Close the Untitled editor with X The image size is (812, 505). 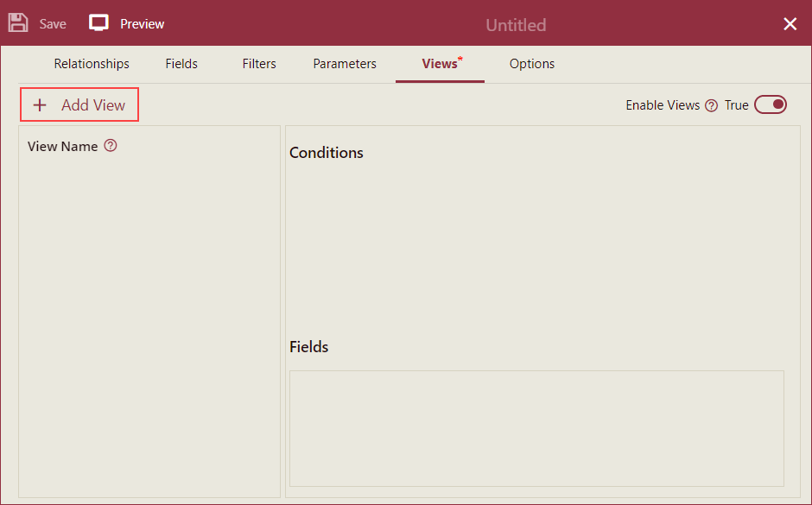790,24
